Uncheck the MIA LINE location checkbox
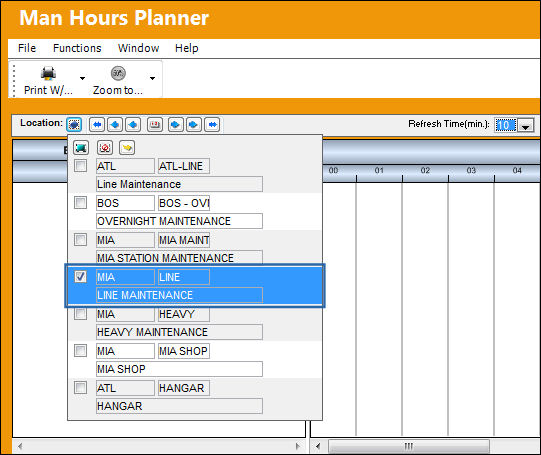The width and height of the screenshot is (541, 455). click(x=80, y=277)
